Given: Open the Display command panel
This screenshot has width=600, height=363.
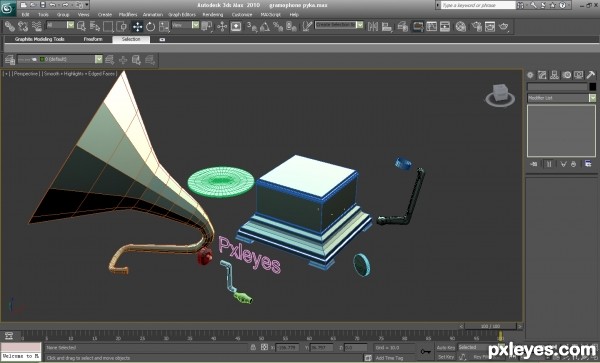Looking at the screenshot, I should point(578,75).
